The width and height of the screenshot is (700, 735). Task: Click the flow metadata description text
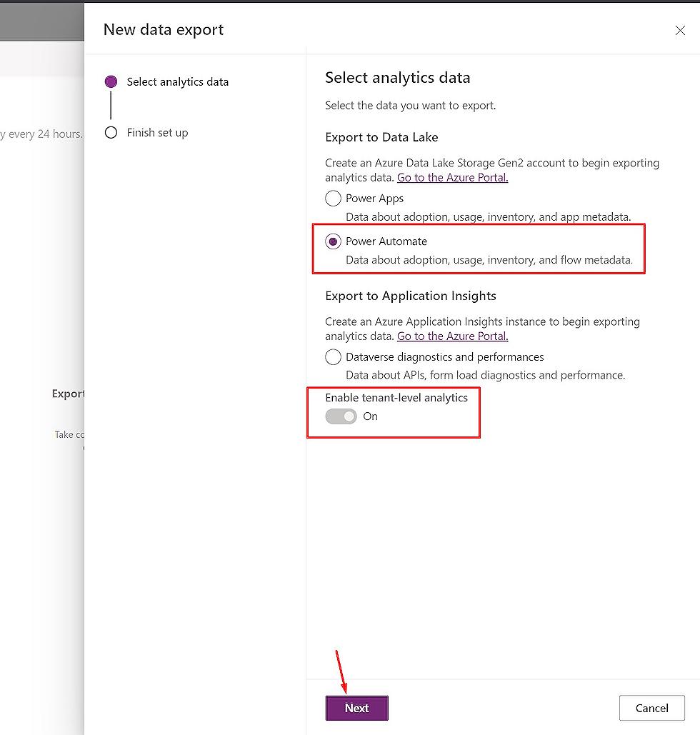click(x=489, y=260)
